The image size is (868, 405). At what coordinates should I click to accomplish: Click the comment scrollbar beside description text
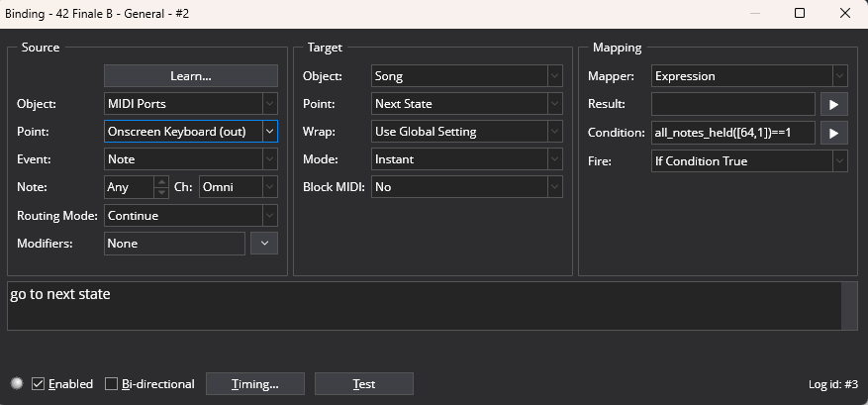849,306
